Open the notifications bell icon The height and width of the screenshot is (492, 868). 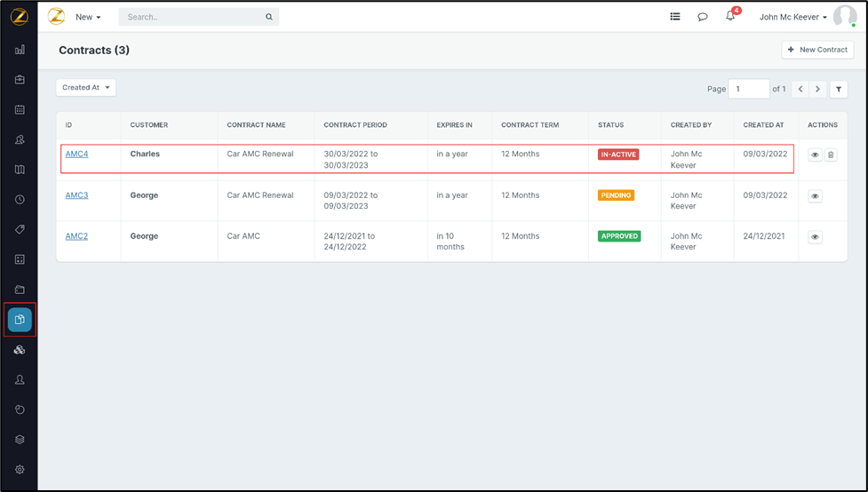[730, 17]
